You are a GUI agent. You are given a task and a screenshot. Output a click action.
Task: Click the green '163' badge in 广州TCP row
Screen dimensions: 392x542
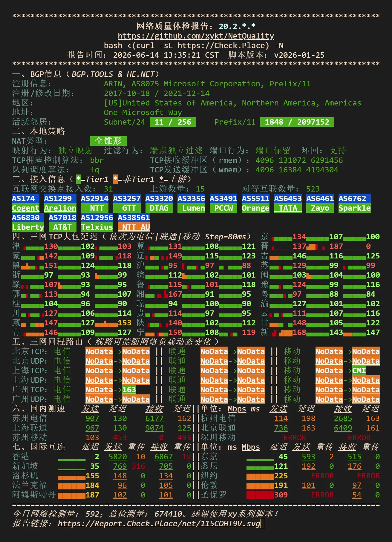click(x=129, y=390)
